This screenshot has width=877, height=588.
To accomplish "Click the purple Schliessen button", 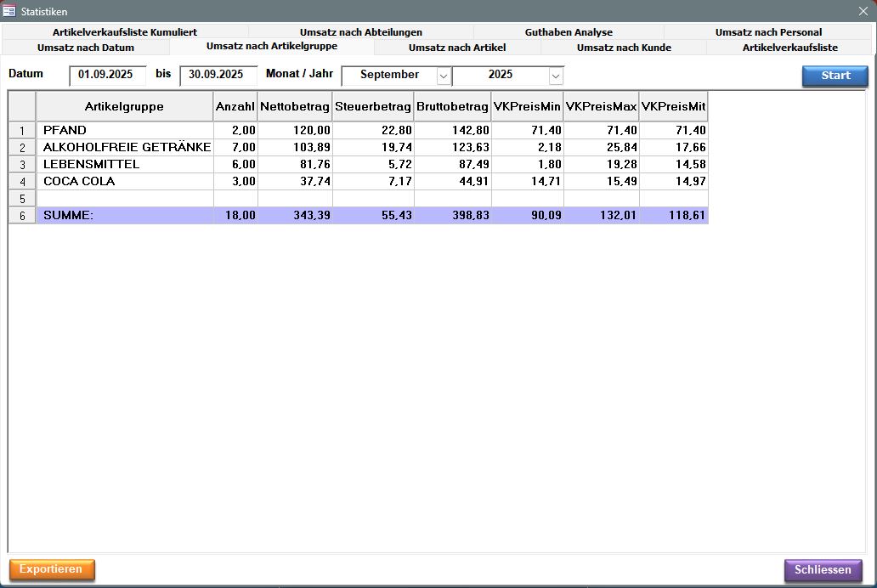I will click(x=823, y=569).
